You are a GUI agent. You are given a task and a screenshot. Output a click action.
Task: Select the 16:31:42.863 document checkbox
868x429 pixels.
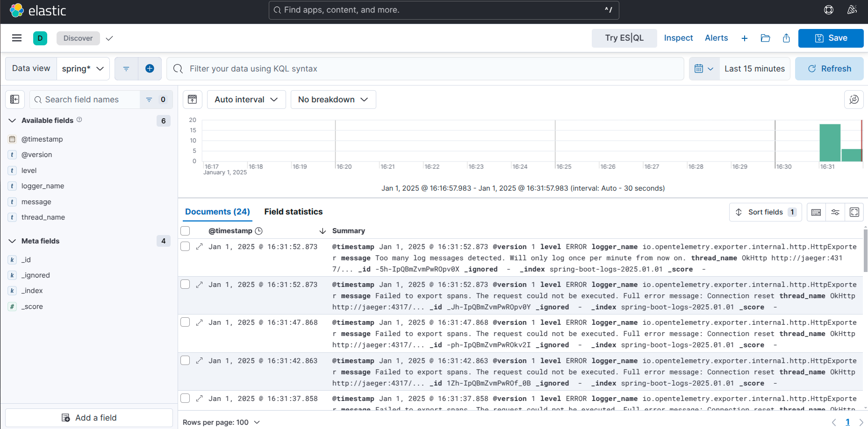[x=185, y=361]
